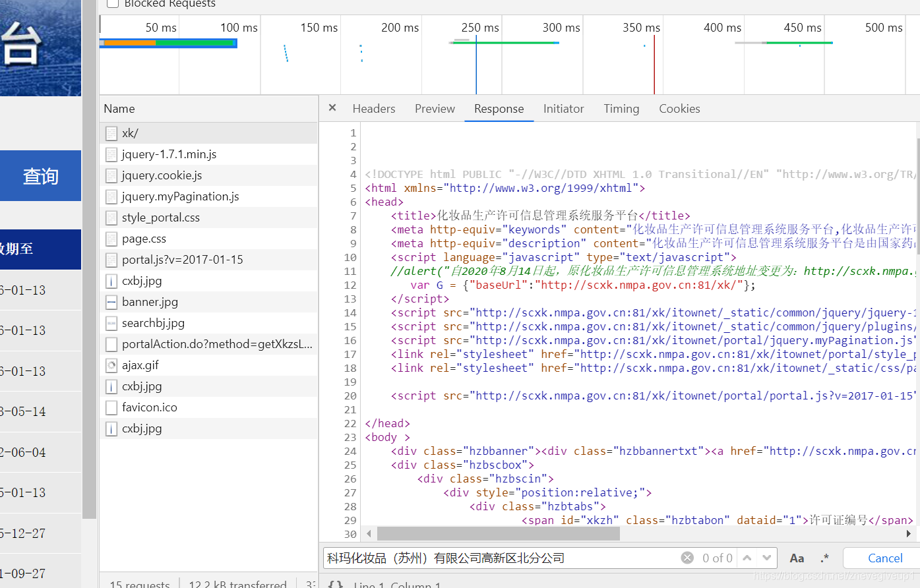
Task: Select the portalAction.do getXkzsList request
Action: [x=208, y=344]
